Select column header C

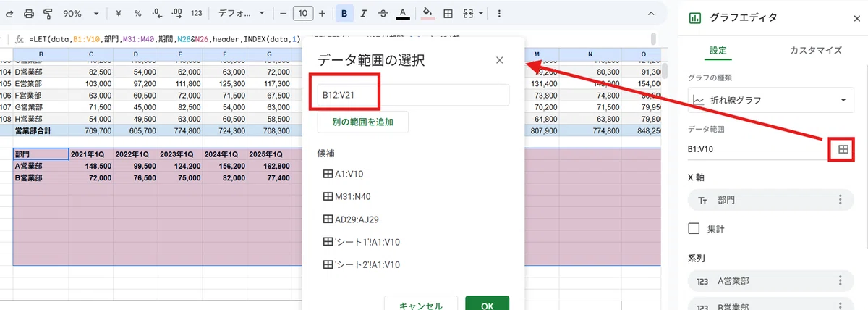91,54
